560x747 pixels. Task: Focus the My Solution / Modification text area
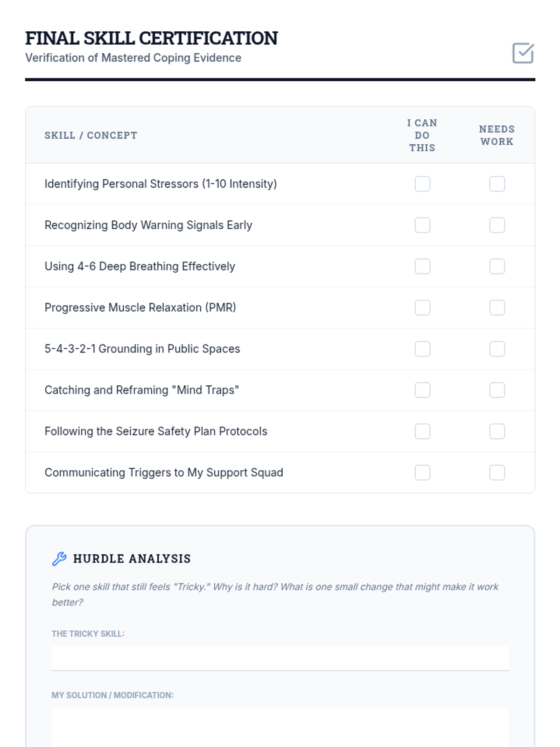click(280, 726)
